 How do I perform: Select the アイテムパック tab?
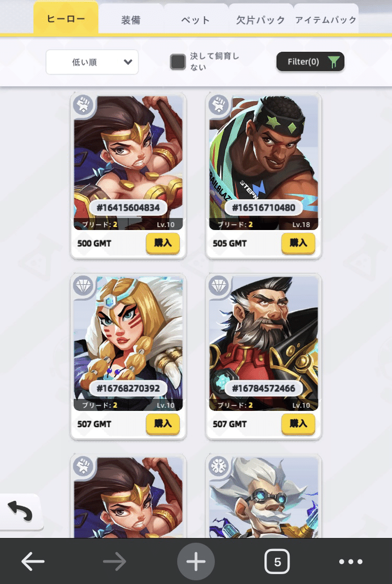tap(326, 19)
